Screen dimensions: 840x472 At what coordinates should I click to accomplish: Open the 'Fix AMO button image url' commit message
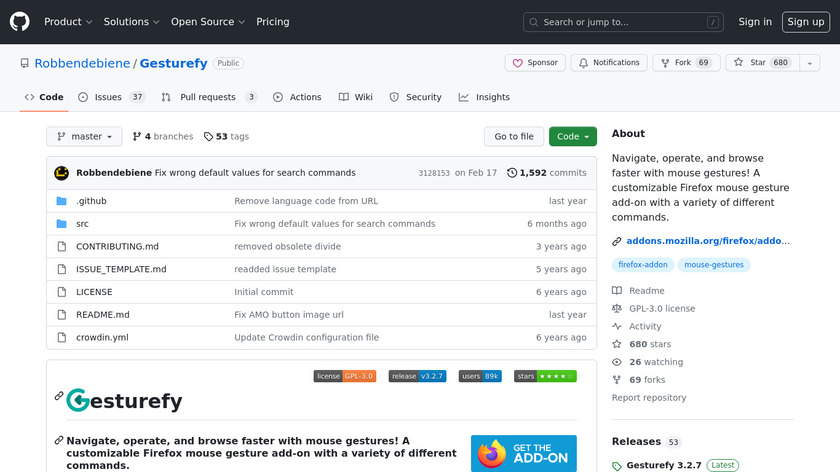pos(289,314)
